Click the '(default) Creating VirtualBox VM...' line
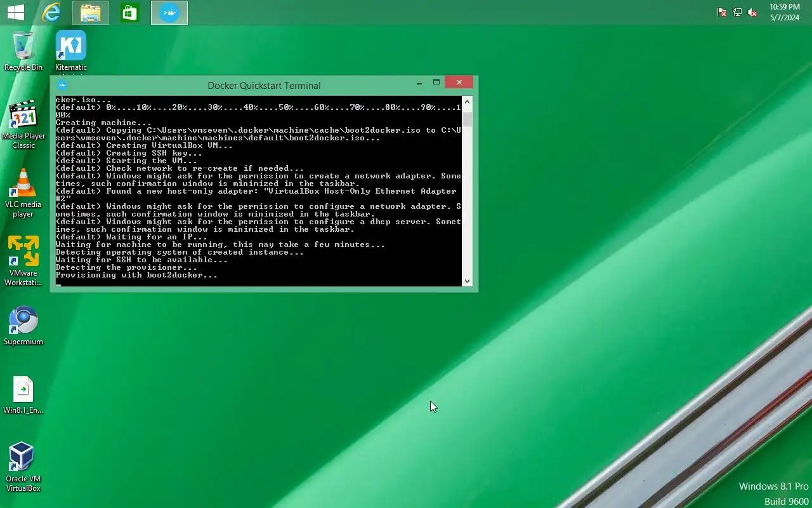Screen dimensions: 812x508 point(144,145)
